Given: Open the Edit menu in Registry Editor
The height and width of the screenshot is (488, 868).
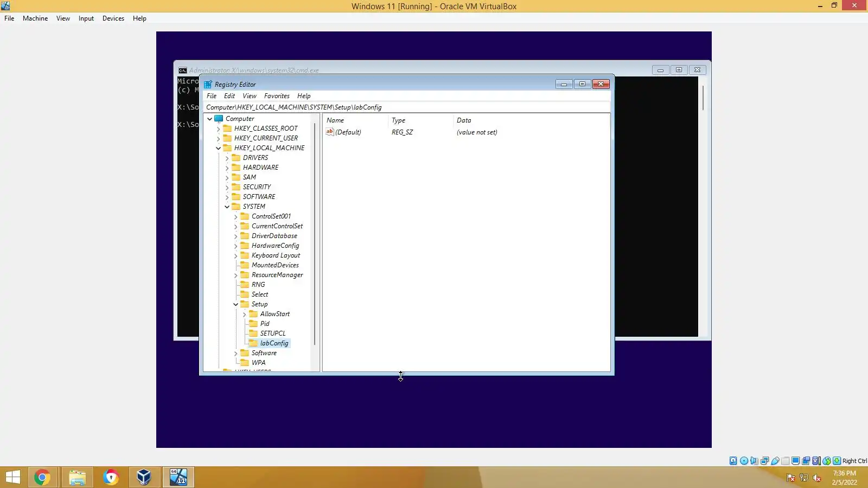Looking at the screenshot, I should (x=229, y=96).
